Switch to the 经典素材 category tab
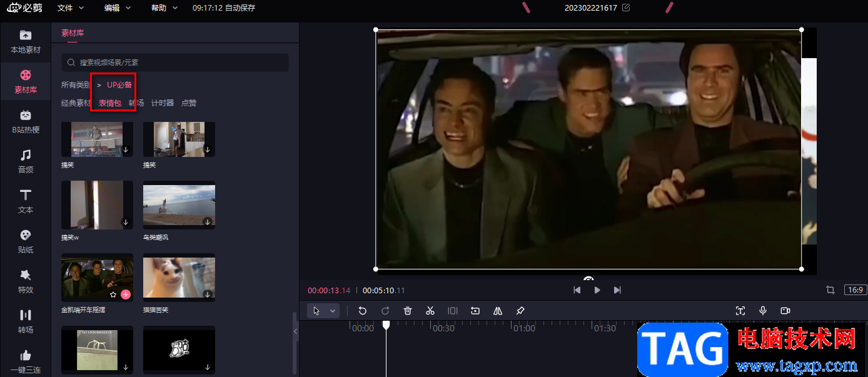This screenshot has height=377, width=868. point(76,103)
